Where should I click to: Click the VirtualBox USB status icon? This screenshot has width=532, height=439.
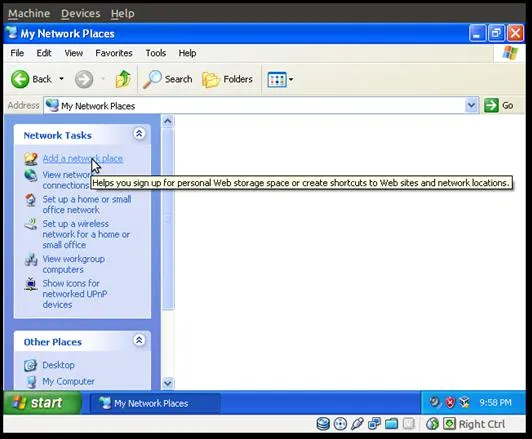coord(357,424)
